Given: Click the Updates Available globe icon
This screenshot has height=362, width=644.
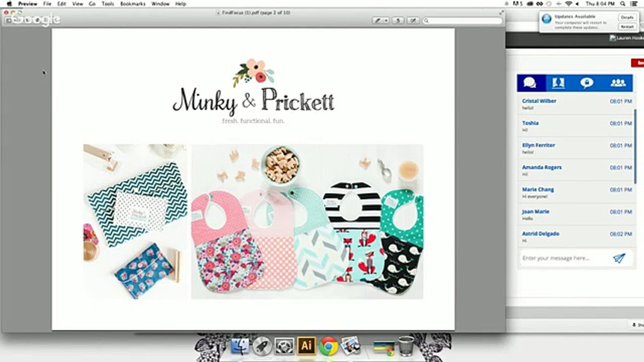Looking at the screenshot, I should point(546,20).
